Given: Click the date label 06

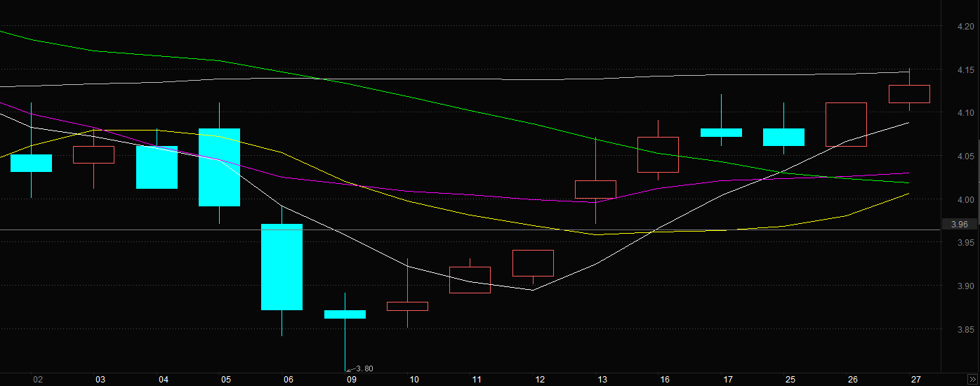Looking at the screenshot, I should 289,380.
